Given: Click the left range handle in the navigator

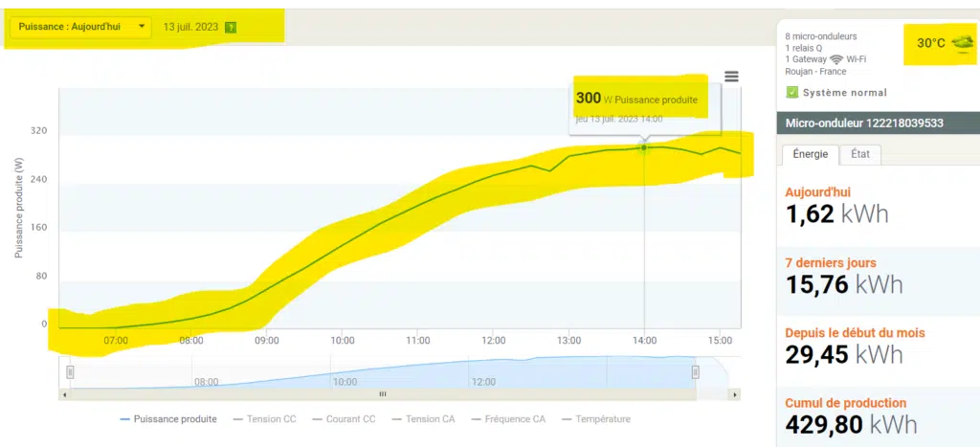Looking at the screenshot, I should click(x=70, y=372).
